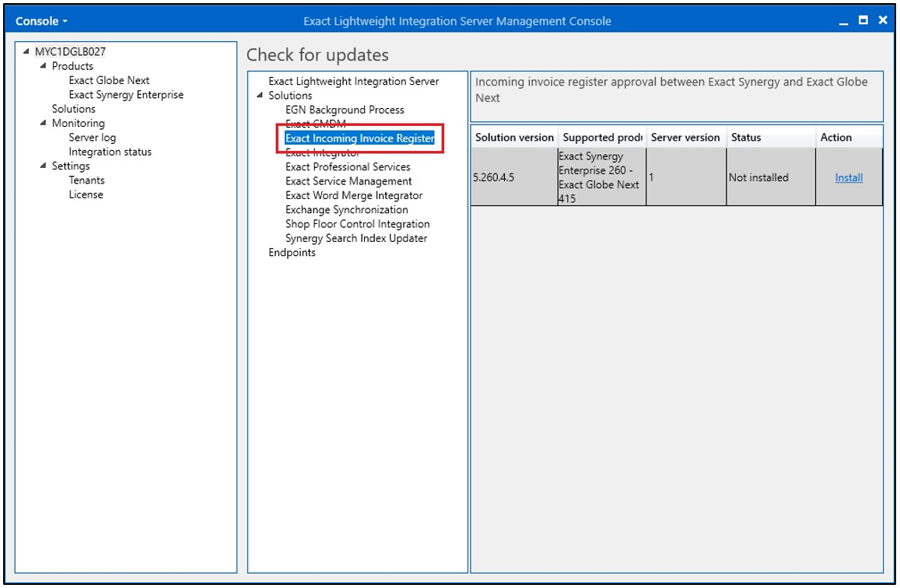Collapse the Settings tree node

click(x=43, y=166)
